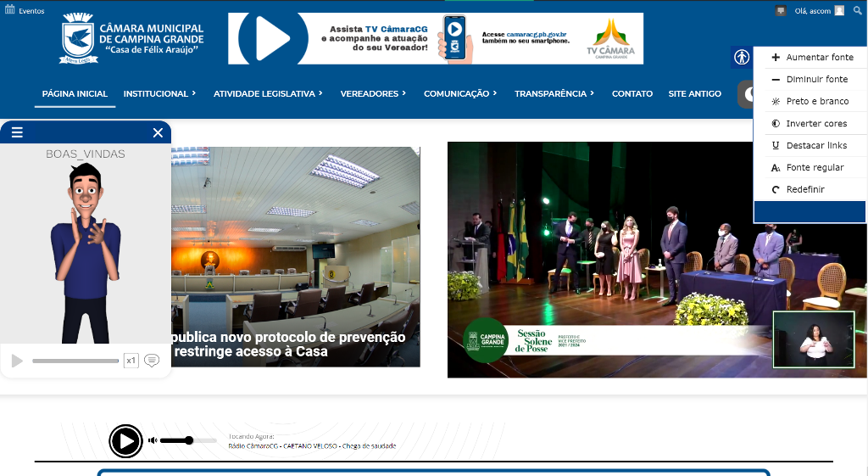This screenshot has width=868, height=476.
Task: Open the VLibras widget hamburger menu
Action: pos(17,133)
